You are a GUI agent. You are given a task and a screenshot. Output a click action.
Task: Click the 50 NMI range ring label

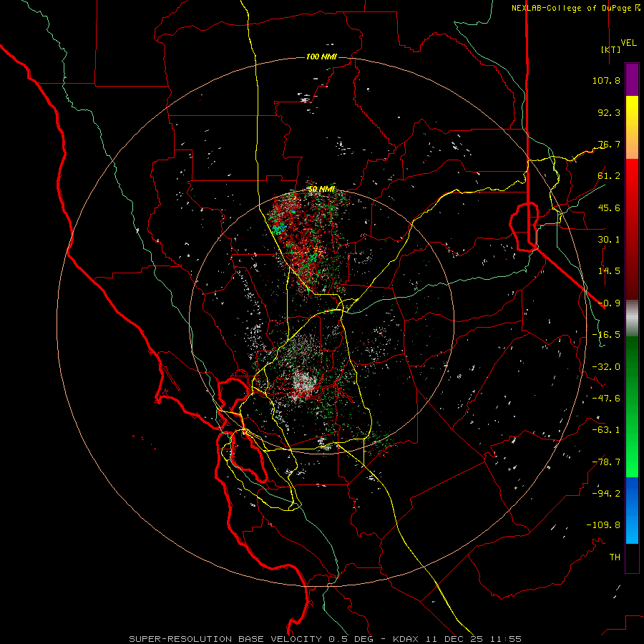tap(321, 189)
